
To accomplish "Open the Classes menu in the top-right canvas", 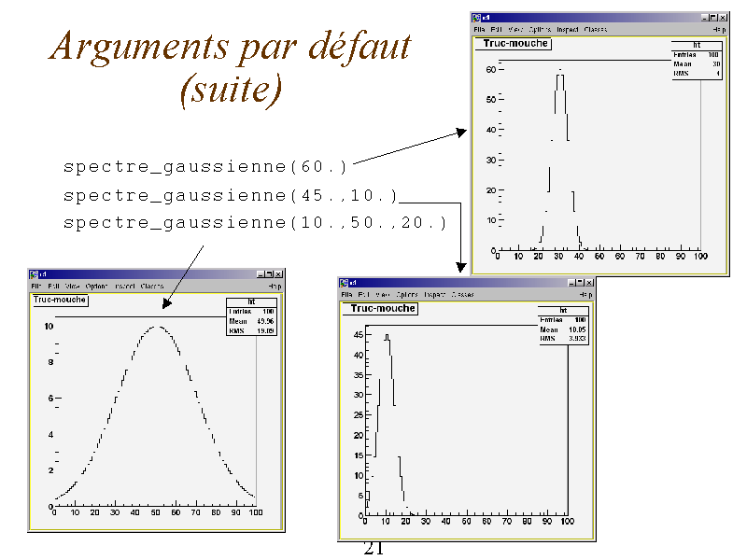I will coord(595,30).
